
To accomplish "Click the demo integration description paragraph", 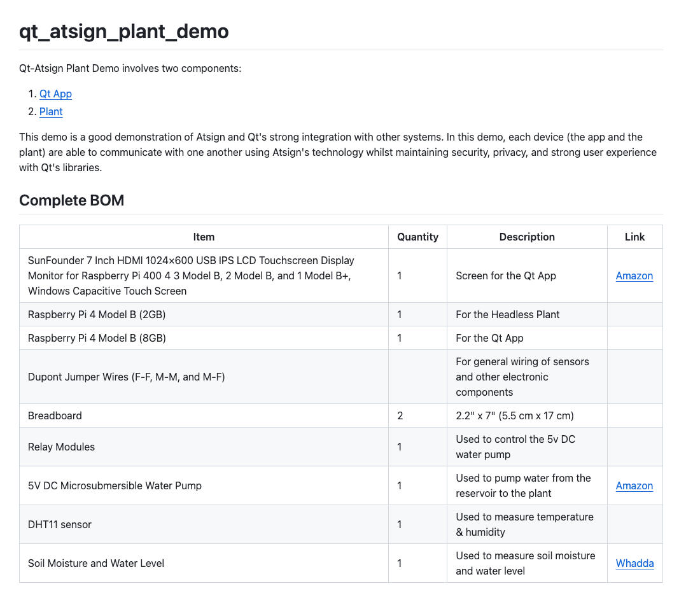I will (x=338, y=152).
